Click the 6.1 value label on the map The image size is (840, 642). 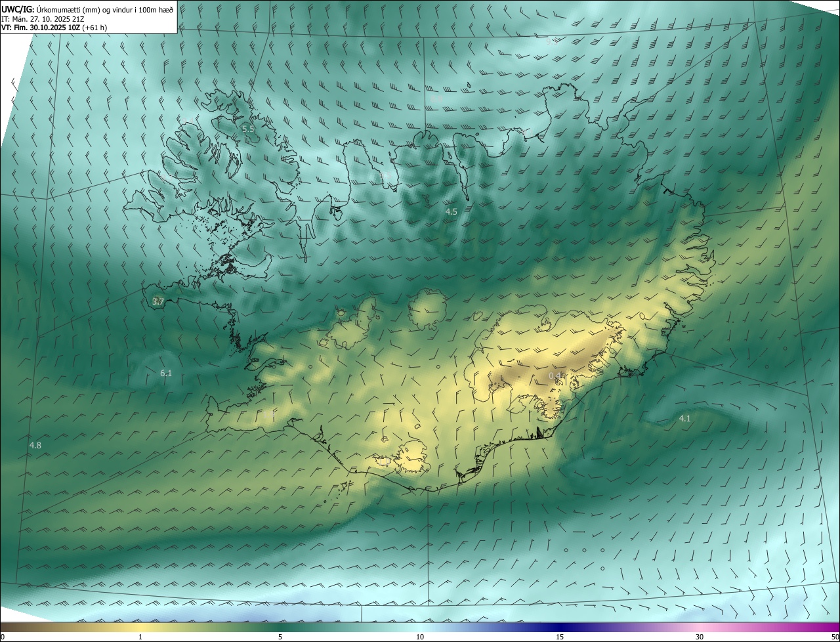coord(166,373)
